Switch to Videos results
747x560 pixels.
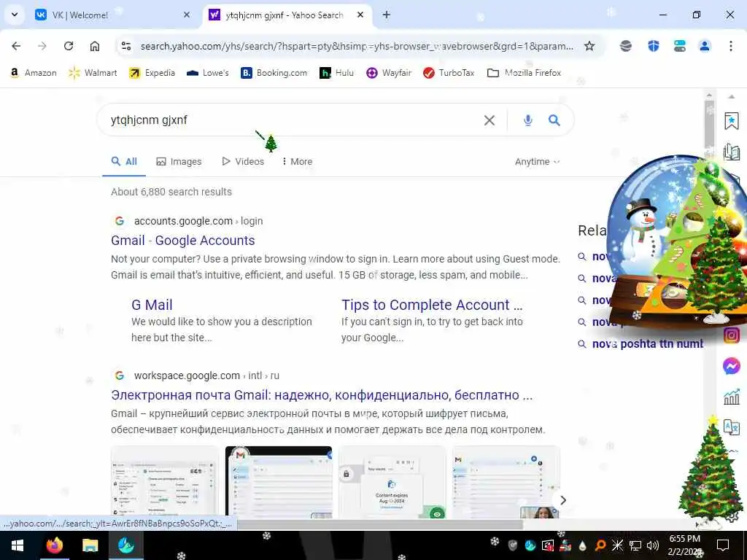click(243, 162)
